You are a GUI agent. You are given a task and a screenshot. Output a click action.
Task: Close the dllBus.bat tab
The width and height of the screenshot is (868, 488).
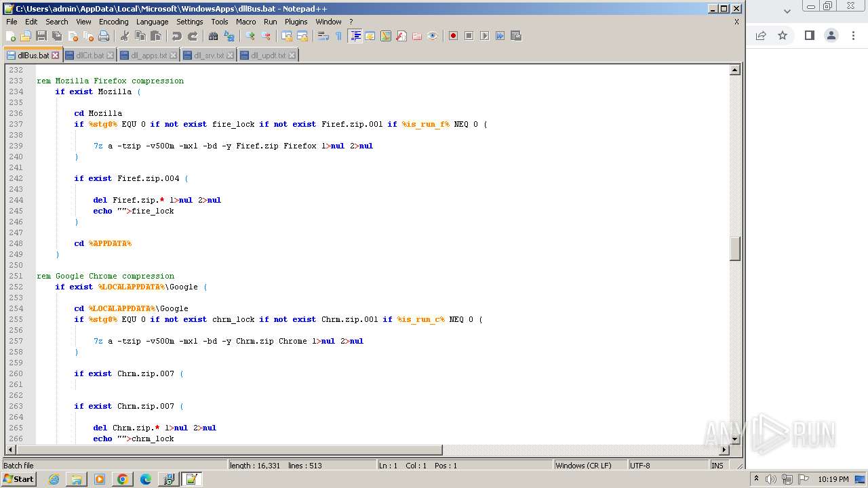click(x=56, y=56)
